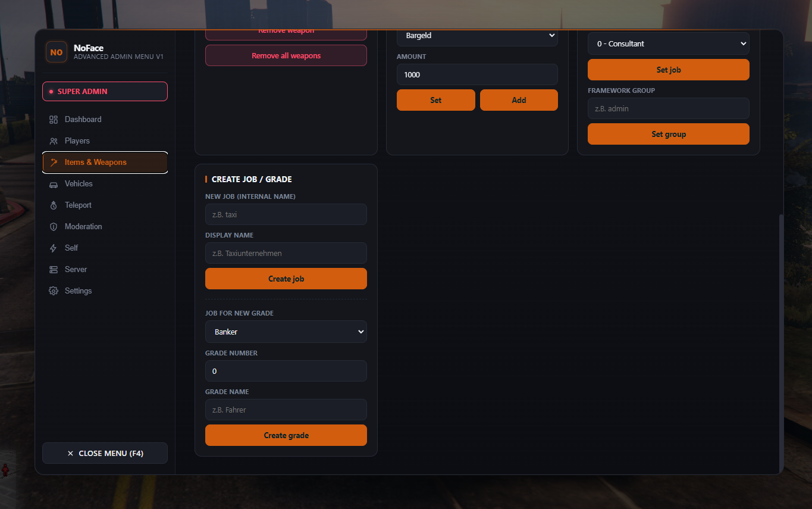
Task: Focus the New Job internal name field
Action: 286,214
